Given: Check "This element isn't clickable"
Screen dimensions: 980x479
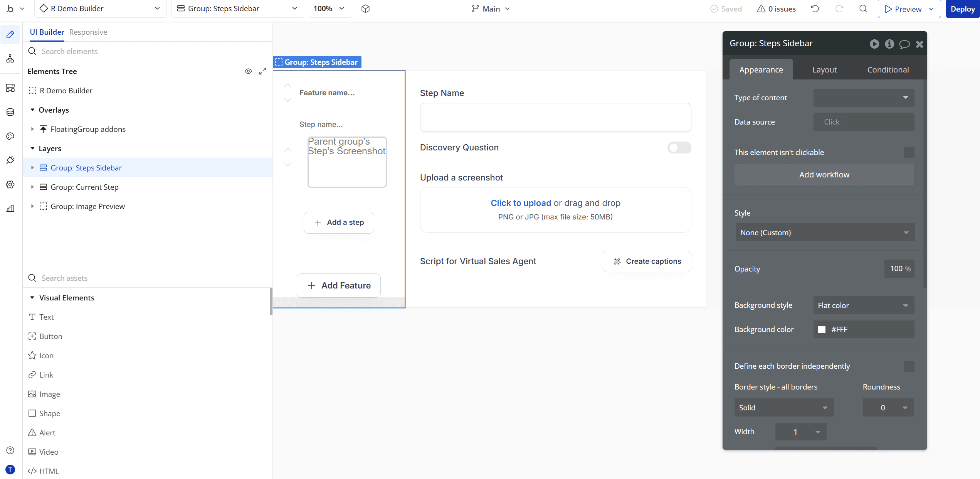Looking at the screenshot, I should click(909, 152).
